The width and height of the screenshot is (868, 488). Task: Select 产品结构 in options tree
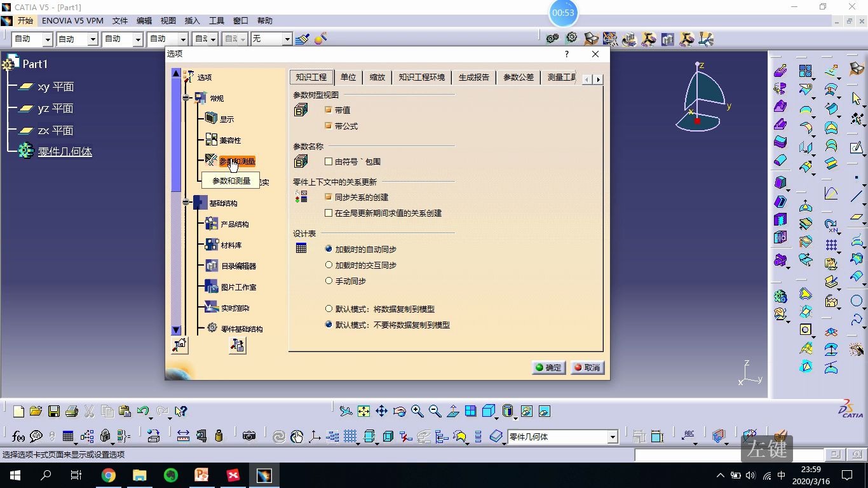(234, 224)
